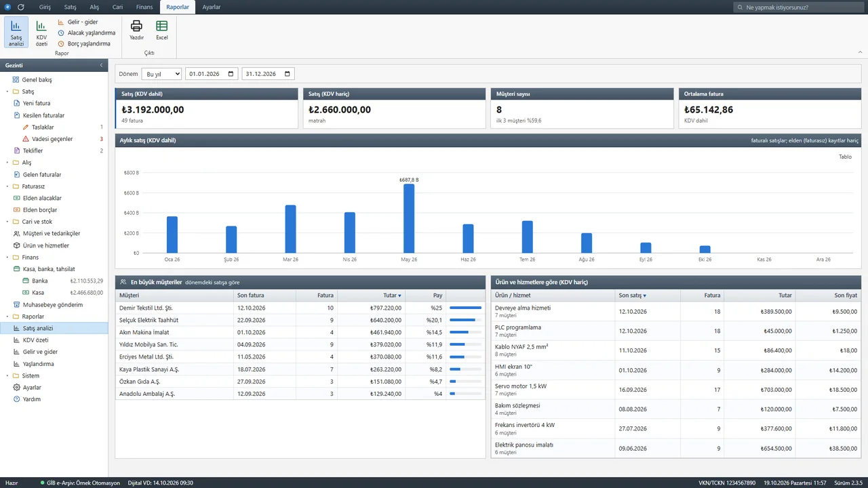
Task: Collapse the Cari ve stok folder
Action: pyautogui.click(x=7, y=222)
